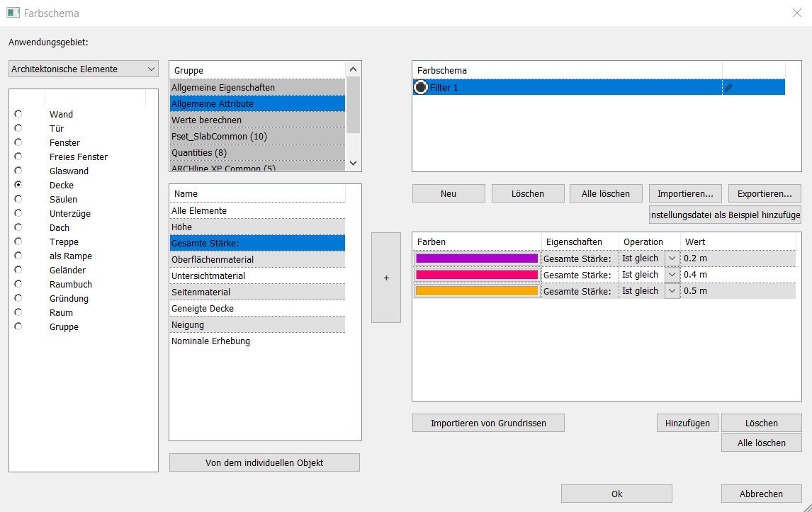812x512 pixels.
Task: Click Alle löschen below the rules table
Action: click(761, 443)
